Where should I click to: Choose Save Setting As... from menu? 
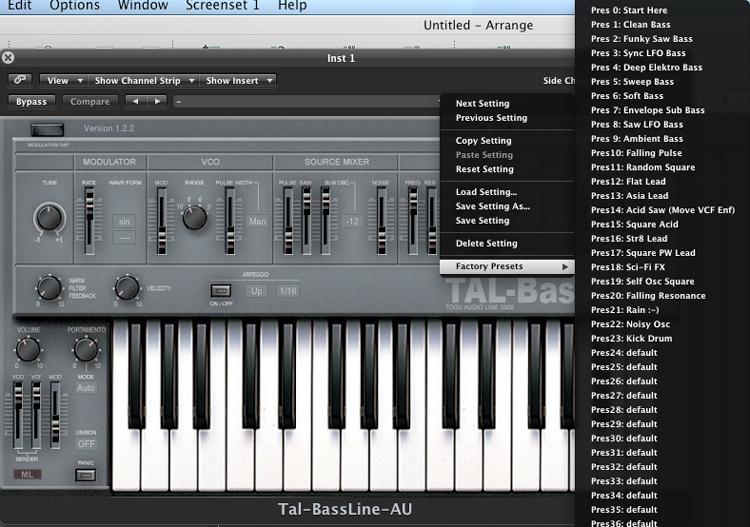(493, 206)
